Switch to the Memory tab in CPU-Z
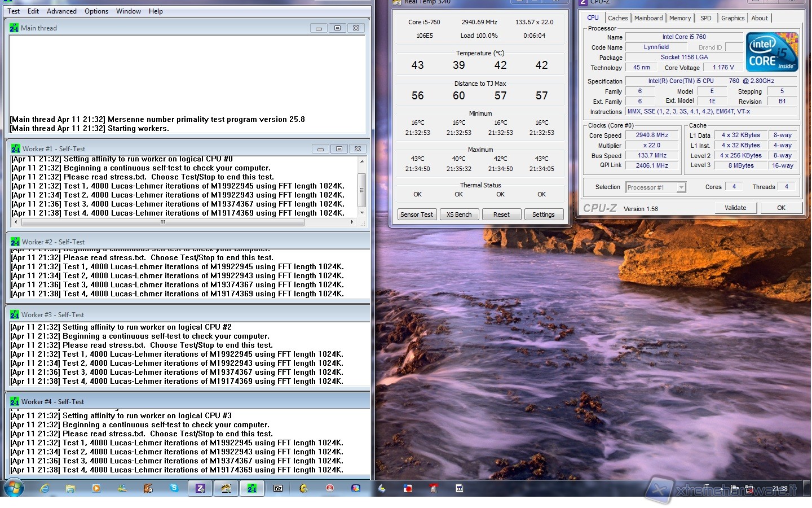Screen dimensions: 812x508 tap(679, 18)
